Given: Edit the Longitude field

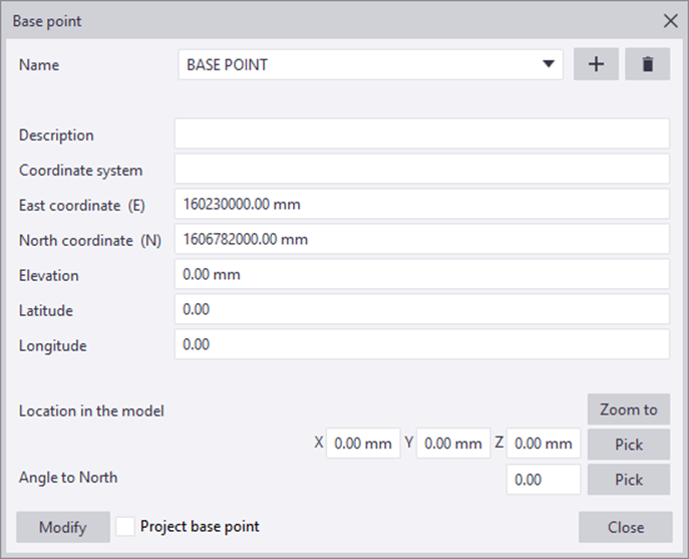Looking at the screenshot, I should point(422,345).
